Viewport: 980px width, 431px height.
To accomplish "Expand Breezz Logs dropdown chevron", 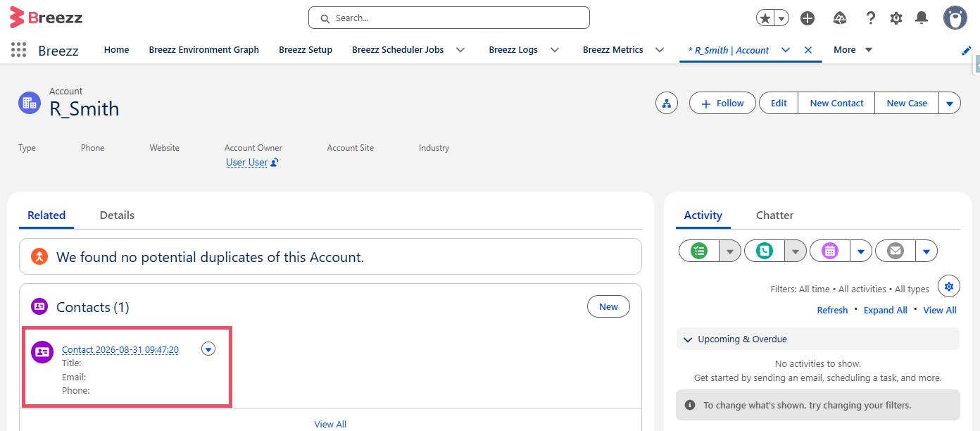I will click(555, 50).
